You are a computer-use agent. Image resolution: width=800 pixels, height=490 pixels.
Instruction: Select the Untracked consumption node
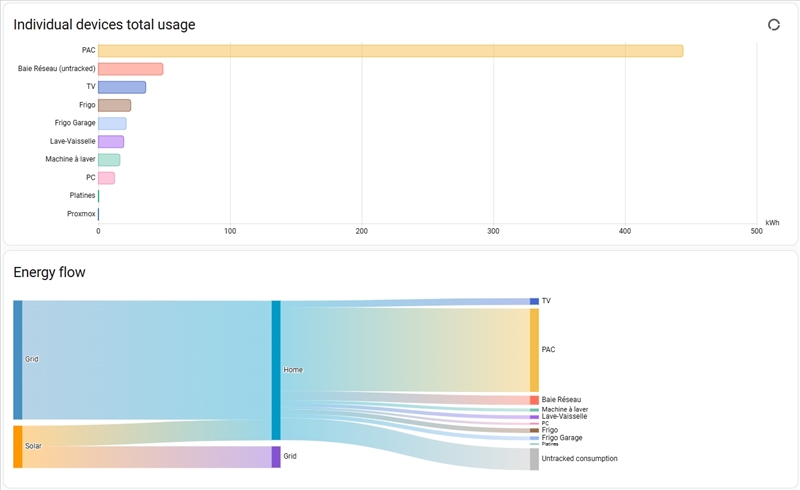click(x=534, y=459)
